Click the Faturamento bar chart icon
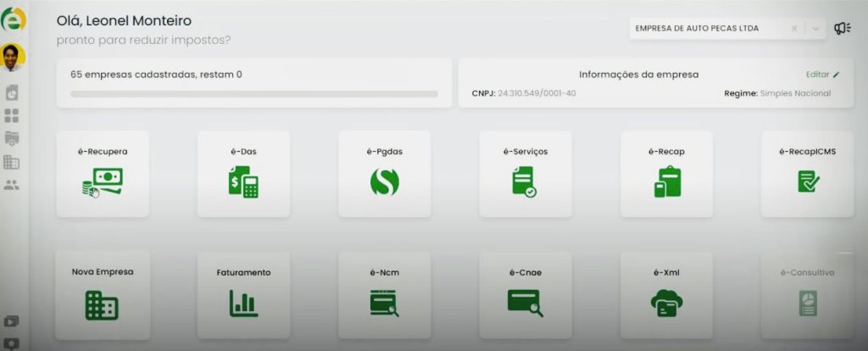868x351 pixels. [x=243, y=304]
